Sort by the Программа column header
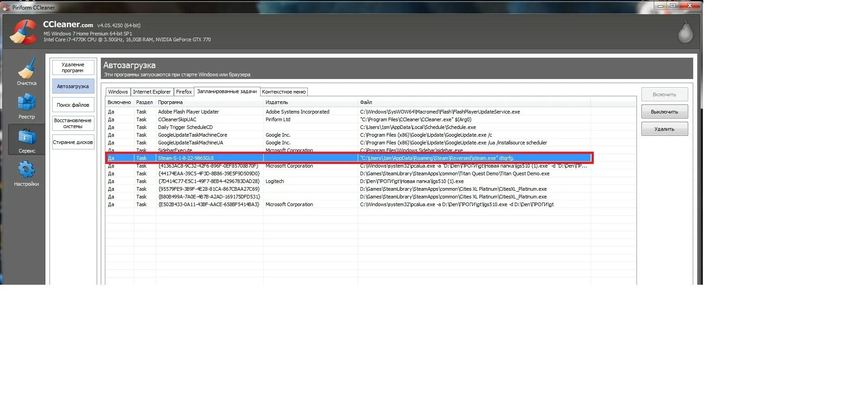The width and height of the screenshot is (868, 396). coord(209,102)
